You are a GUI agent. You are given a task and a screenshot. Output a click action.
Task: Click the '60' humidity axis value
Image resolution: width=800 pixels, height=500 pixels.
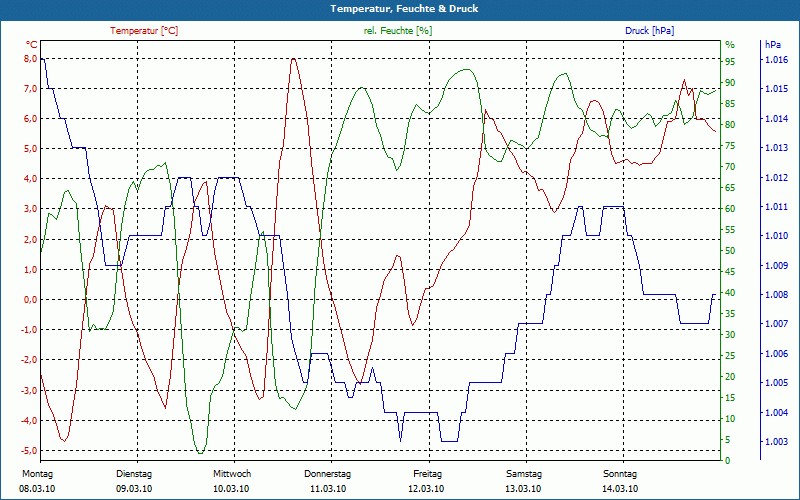point(730,209)
